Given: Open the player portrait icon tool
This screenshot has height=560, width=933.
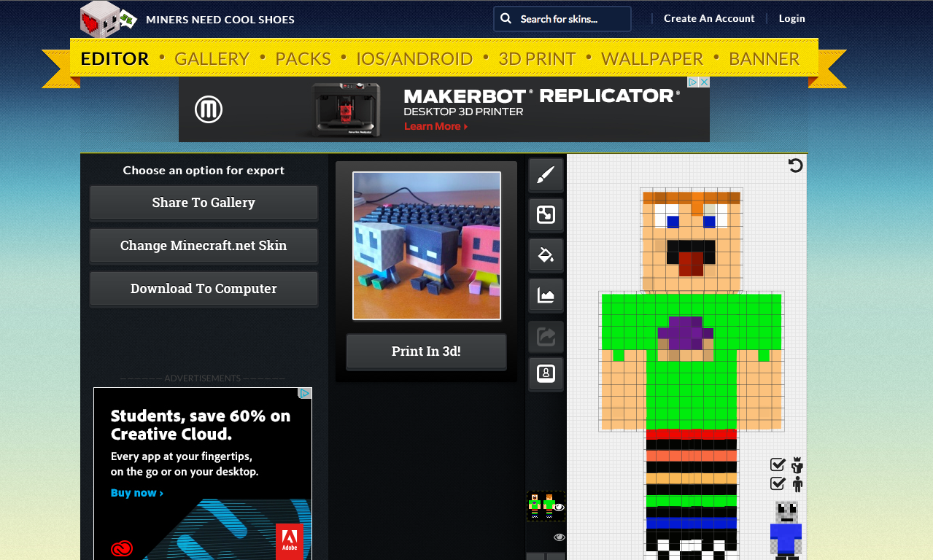Looking at the screenshot, I should pyautogui.click(x=546, y=374).
